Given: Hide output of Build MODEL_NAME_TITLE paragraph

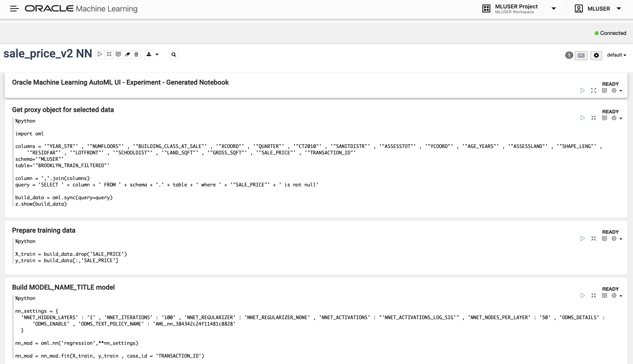Looking at the screenshot, I should (604, 296).
